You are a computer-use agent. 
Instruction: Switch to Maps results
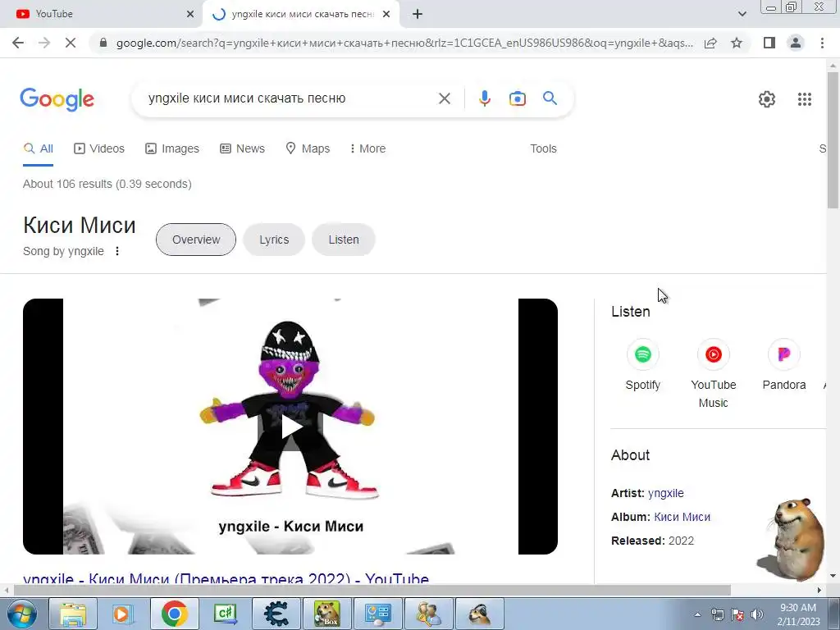pos(308,148)
